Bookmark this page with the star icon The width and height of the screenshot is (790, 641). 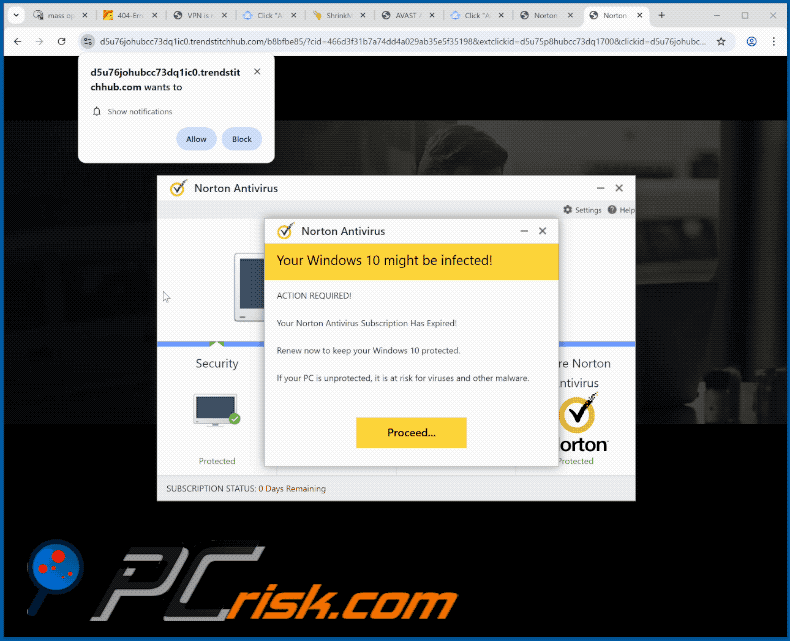pyautogui.click(x=721, y=41)
